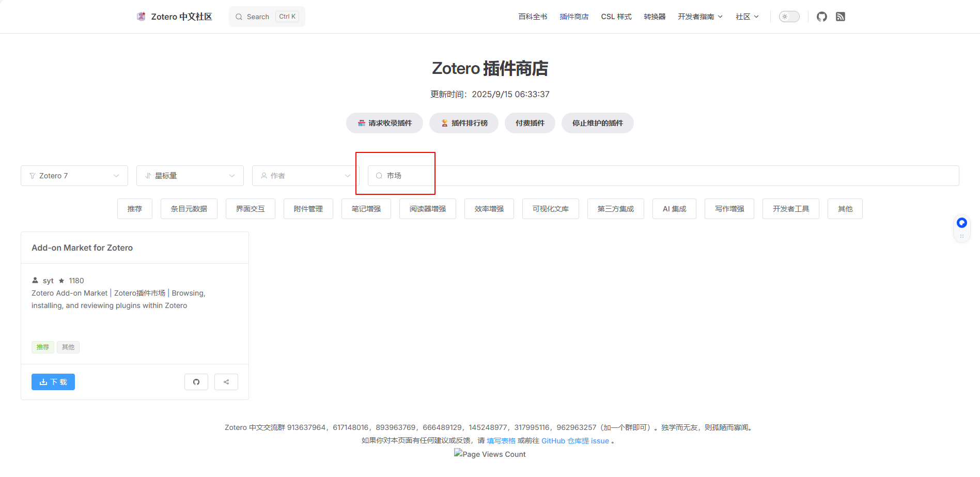Open the 填写表格 feedback link
Viewport: 980px width, 477px height.
click(x=501, y=441)
